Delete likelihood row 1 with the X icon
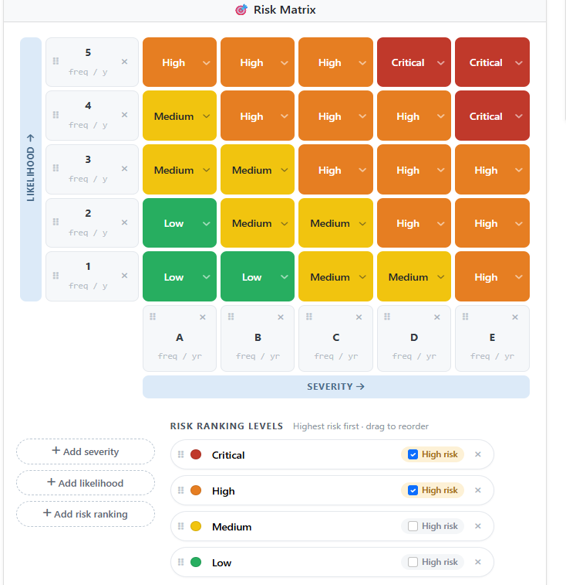566x585 pixels. pos(125,276)
